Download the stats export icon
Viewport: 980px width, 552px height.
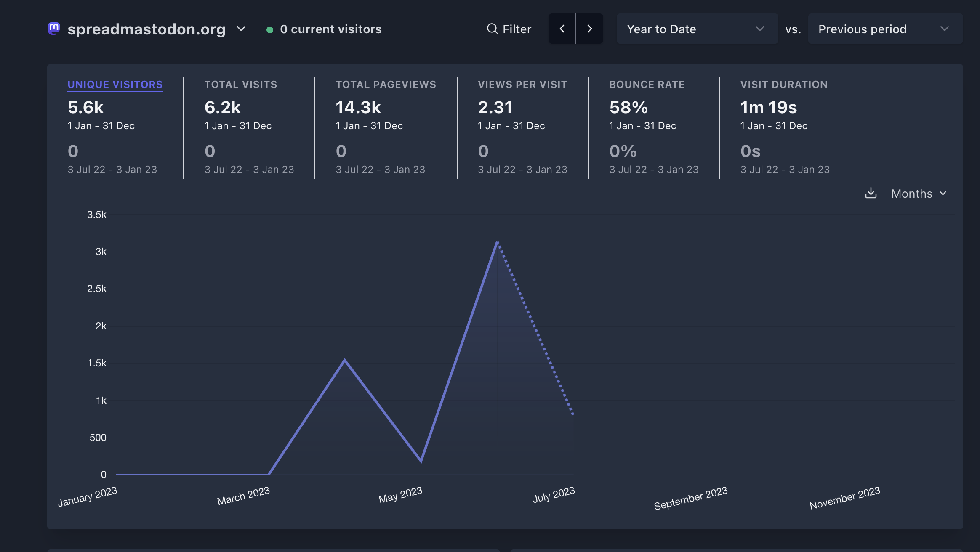pyautogui.click(x=871, y=193)
